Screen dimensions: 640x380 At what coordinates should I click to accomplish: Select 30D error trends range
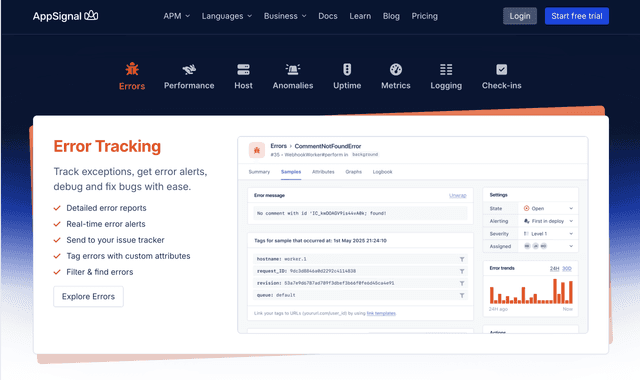pyautogui.click(x=567, y=268)
